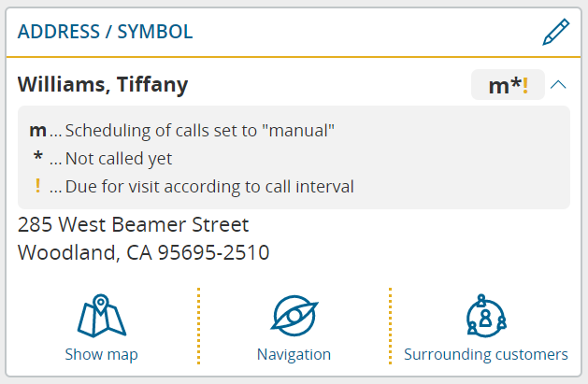Click the Navigation label

(x=294, y=354)
